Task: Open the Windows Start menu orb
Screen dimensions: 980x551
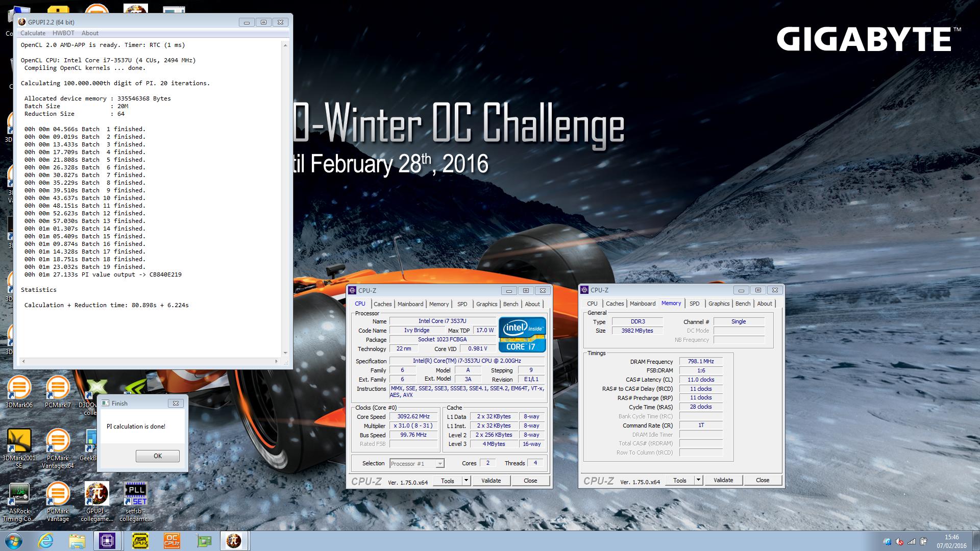Action: pos(14,541)
